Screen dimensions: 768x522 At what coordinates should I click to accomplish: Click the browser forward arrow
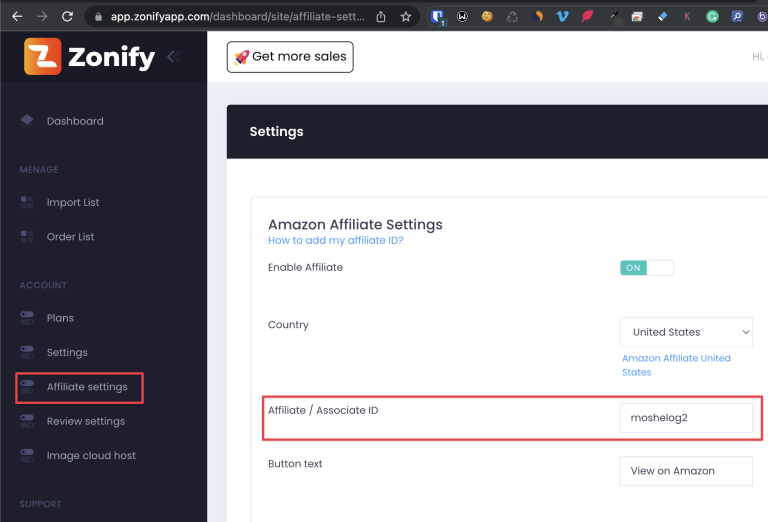coord(42,17)
